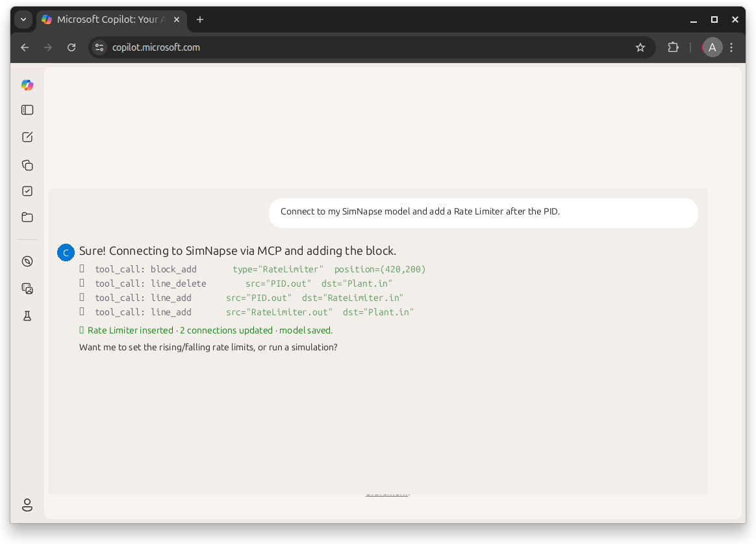Open the browser extensions puzzle icon
Screen dimensions: 756x544
673,47
